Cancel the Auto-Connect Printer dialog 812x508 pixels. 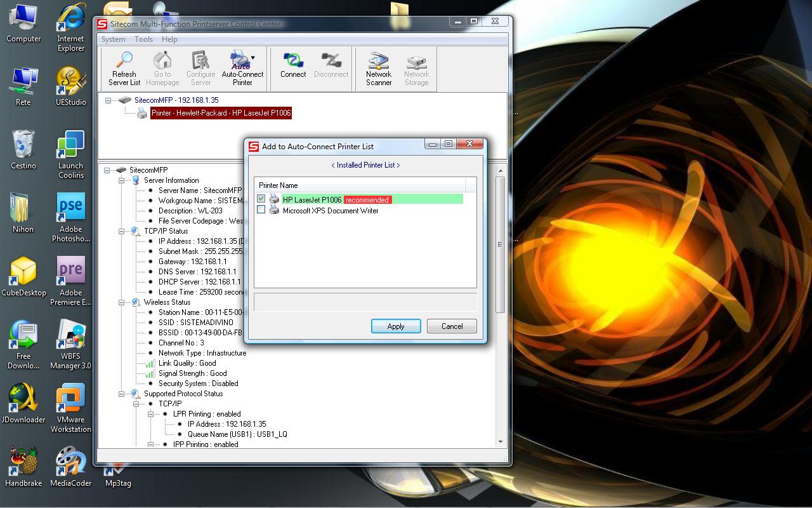point(452,326)
